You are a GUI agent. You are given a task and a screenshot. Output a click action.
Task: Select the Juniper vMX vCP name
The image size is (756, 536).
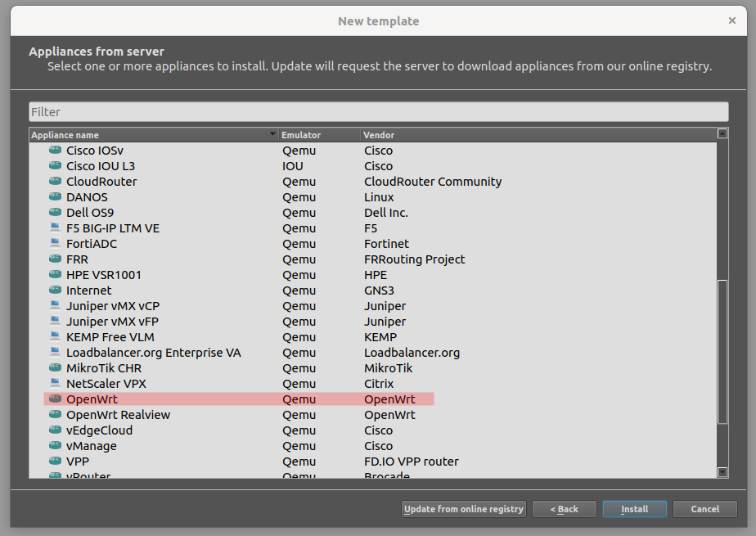coord(113,305)
